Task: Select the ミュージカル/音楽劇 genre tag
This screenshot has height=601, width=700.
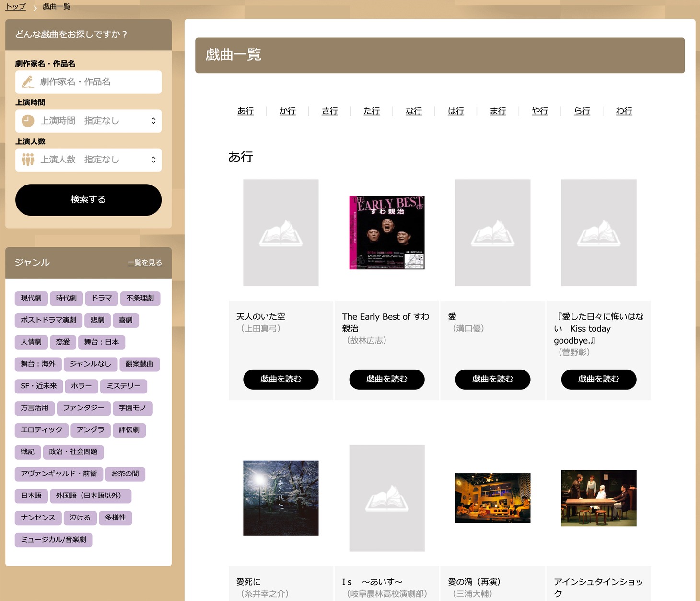Action: click(x=54, y=540)
